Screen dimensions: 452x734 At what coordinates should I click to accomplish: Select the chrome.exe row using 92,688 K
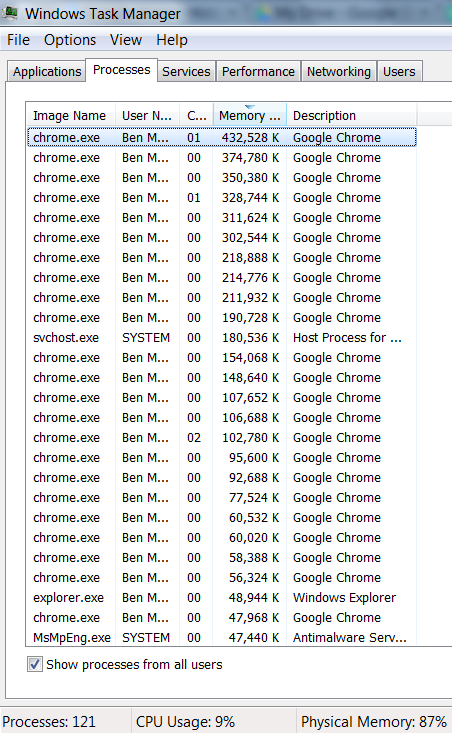[x=221, y=477]
